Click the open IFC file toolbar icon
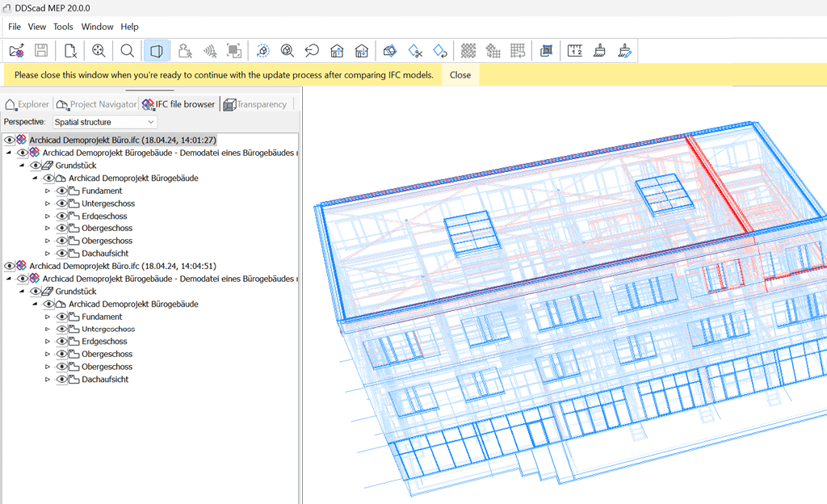The image size is (827, 504). (x=17, y=51)
